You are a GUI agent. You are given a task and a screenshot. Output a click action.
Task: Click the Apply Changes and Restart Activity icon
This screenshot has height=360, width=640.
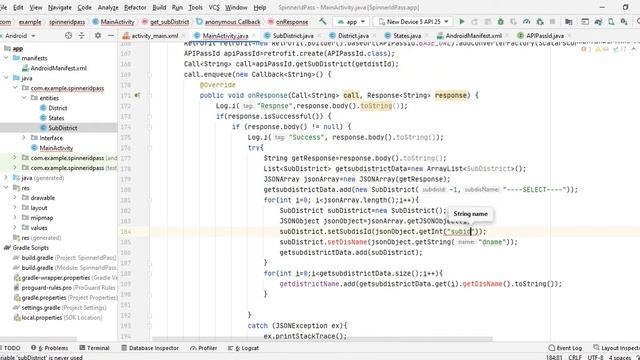(x=474, y=22)
